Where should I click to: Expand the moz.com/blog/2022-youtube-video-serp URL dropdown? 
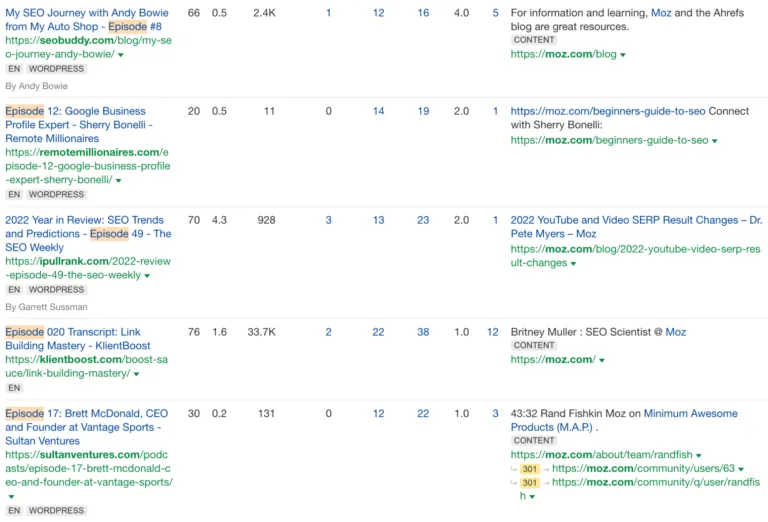pyautogui.click(x=573, y=263)
